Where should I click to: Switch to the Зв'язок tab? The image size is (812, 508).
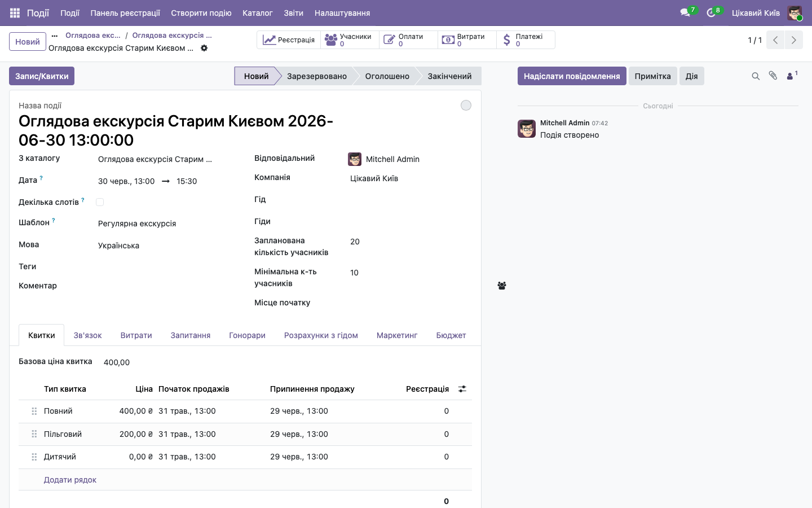point(87,335)
